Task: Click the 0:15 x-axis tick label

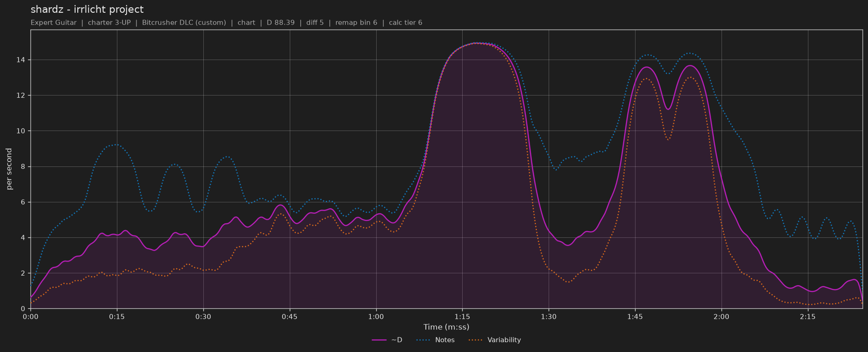Action: pyautogui.click(x=117, y=317)
